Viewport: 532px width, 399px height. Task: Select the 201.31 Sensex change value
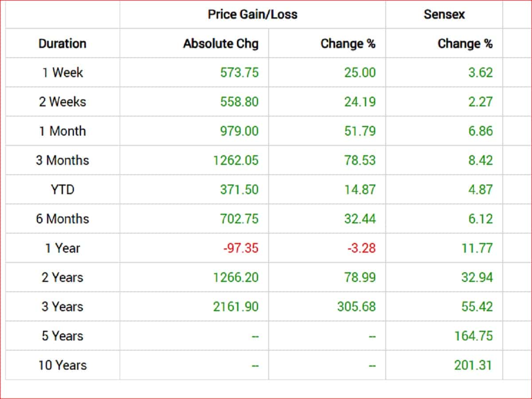[473, 365]
